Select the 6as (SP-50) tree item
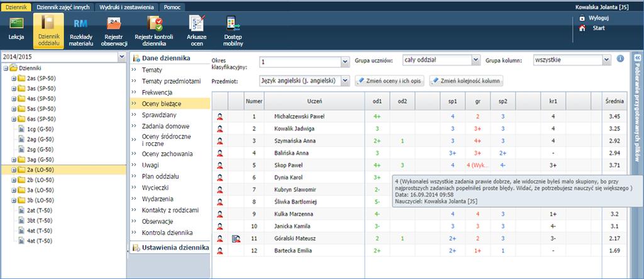Screen dimensions: 644x279 40,119
